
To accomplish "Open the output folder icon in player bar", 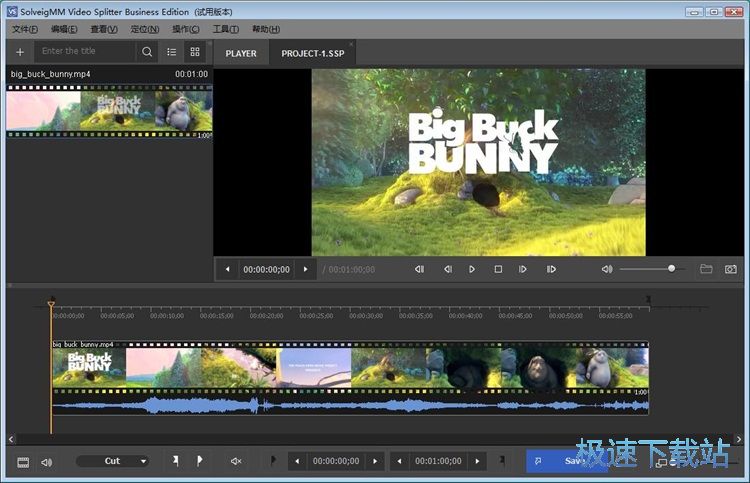I will [706, 269].
